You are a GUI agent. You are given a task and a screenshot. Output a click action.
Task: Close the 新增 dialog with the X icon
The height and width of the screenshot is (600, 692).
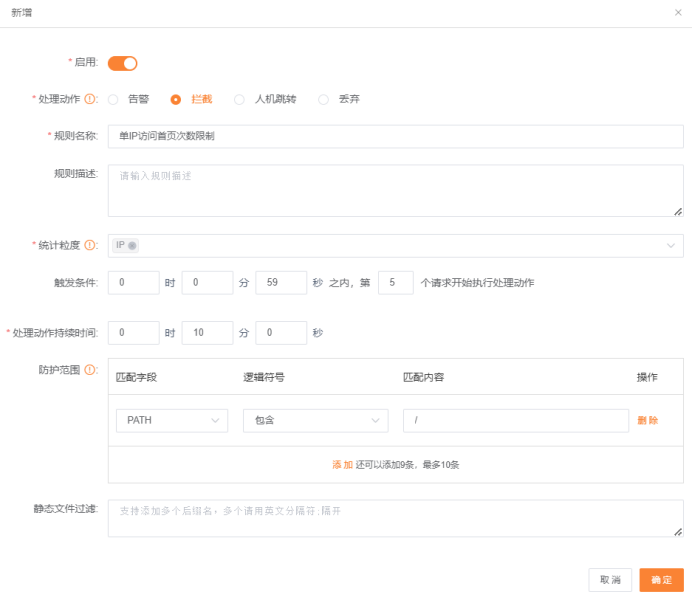678,12
